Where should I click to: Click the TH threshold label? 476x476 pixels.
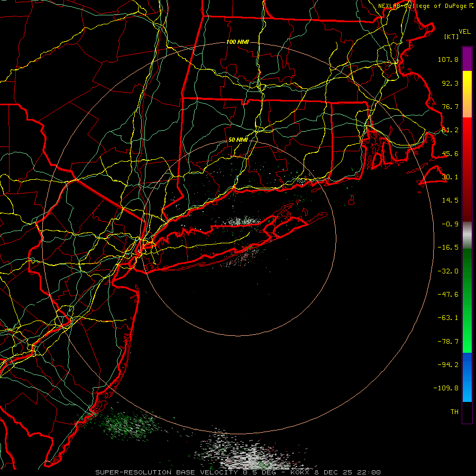(x=454, y=412)
